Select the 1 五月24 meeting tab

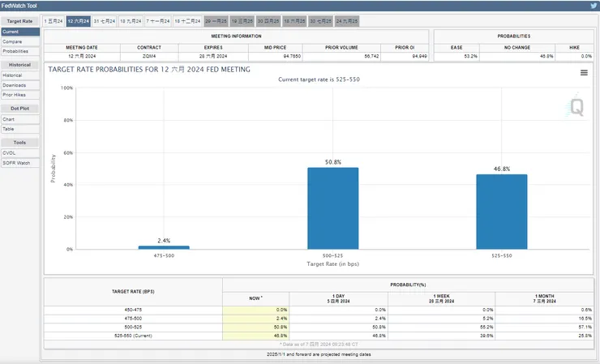53,19
